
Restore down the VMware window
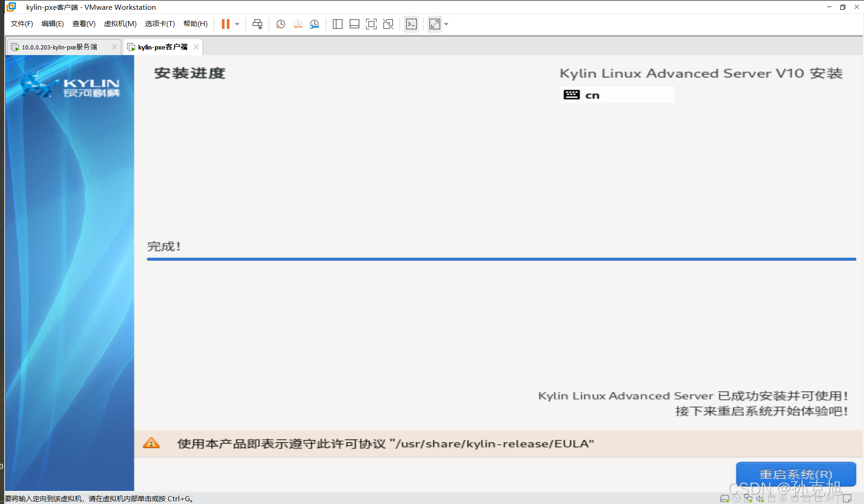tap(843, 7)
